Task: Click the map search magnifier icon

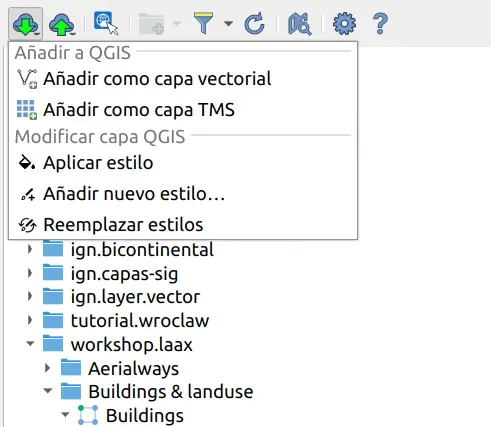Action: coord(299,24)
